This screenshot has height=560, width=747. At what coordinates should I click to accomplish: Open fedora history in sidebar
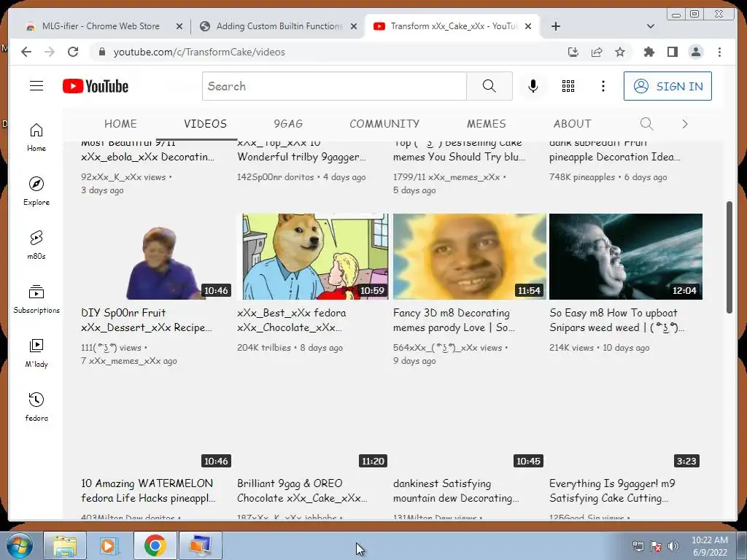pos(36,407)
